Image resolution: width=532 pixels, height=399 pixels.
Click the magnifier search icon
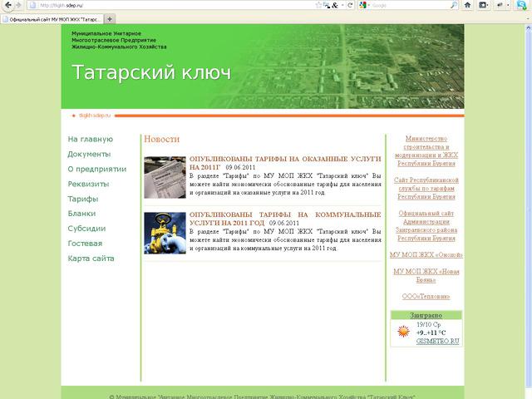pos(453,5)
